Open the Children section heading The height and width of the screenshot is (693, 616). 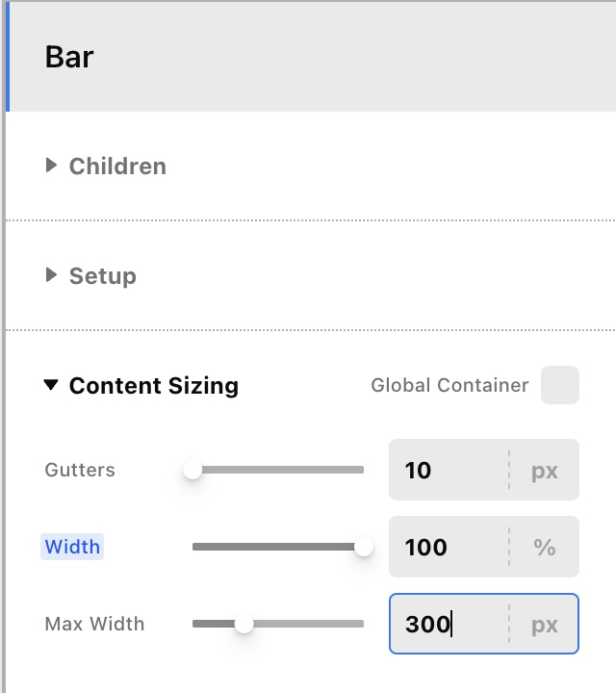tap(117, 166)
